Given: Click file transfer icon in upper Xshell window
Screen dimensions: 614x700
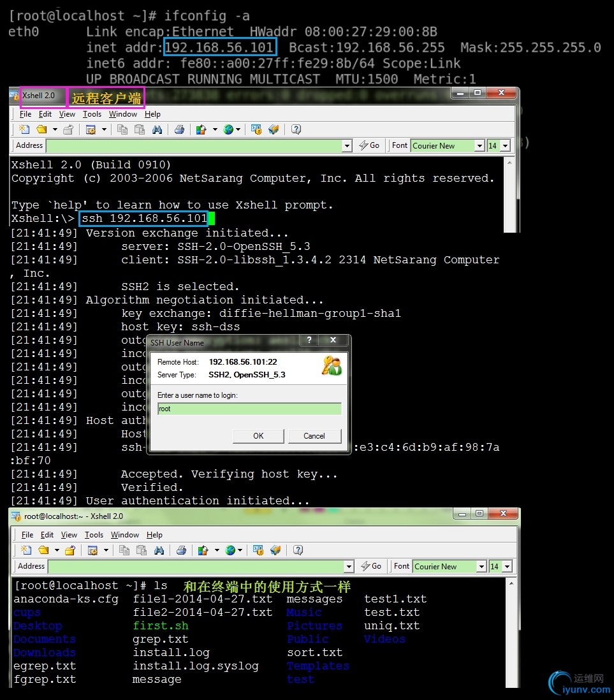Looking at the screenshot, I should [274, 129].
